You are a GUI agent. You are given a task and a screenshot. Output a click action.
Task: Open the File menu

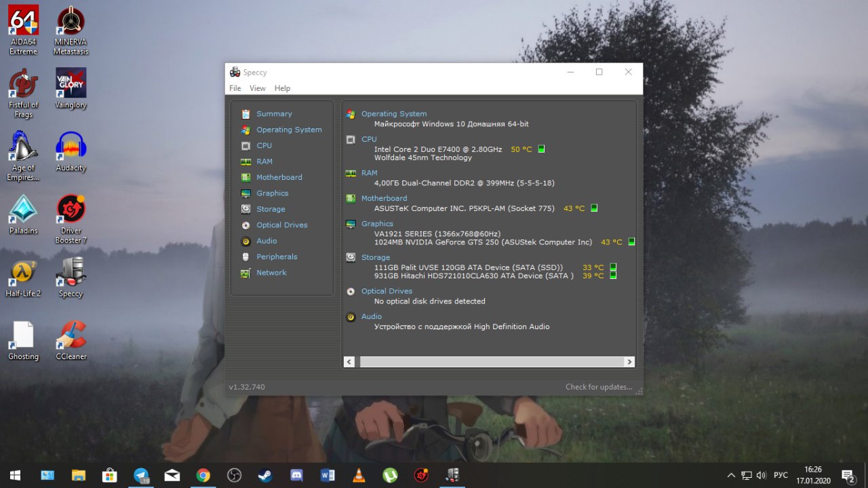(x=235, y=88)
